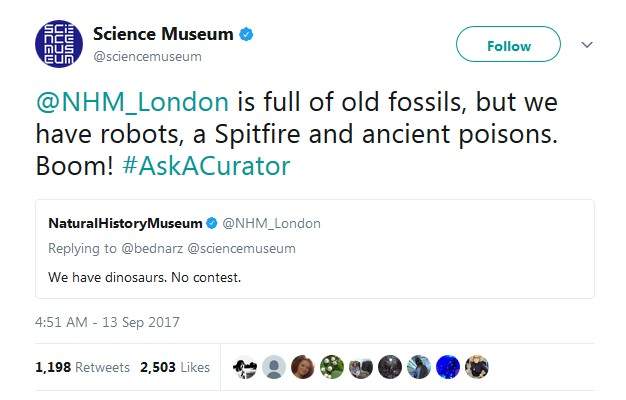
Task: Follow the Science Museum account
Action: click(508, 46)
